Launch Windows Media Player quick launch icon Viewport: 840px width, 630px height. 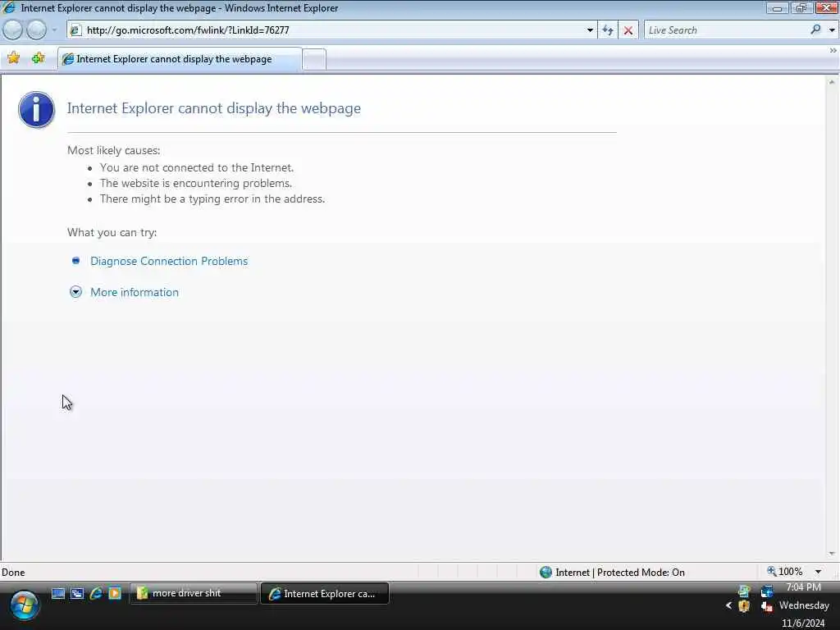click(115, 593)
